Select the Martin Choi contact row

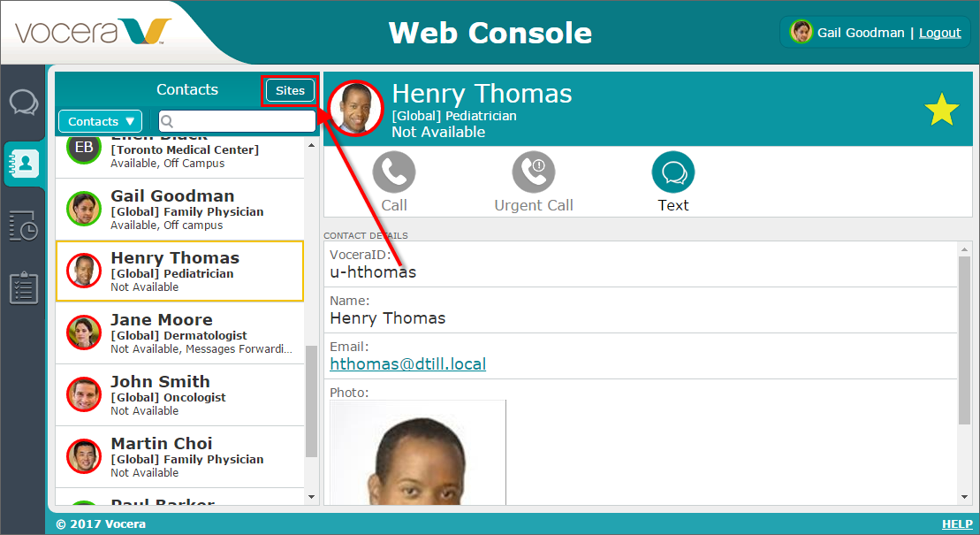pyautogui.click(x=180, y=457)
